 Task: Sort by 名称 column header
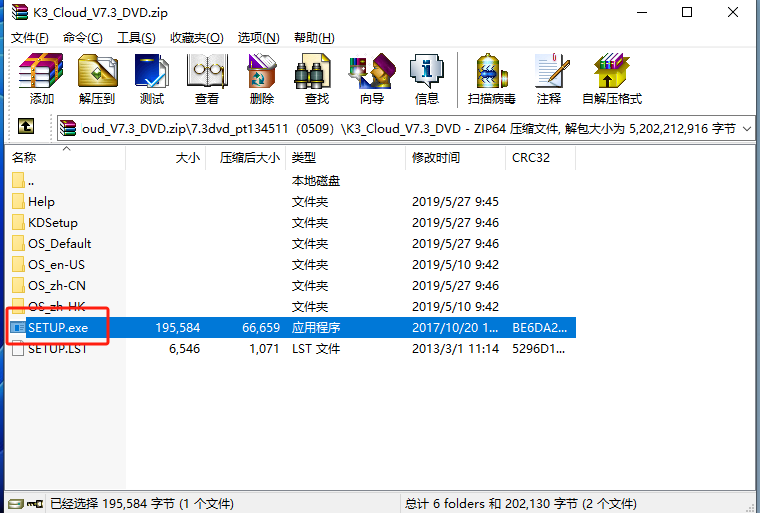tap(66, 158)
